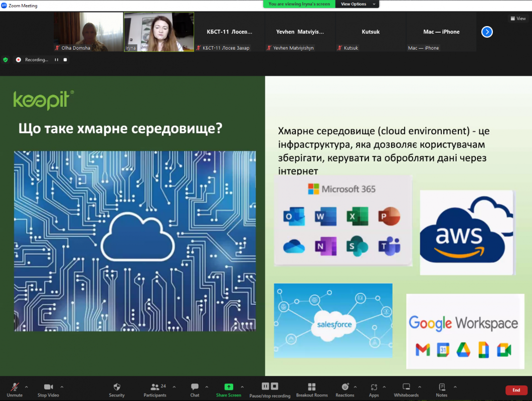Select Iryna's video thumbnail
Viewport: 532px width, 401px height.
[159, 32]
